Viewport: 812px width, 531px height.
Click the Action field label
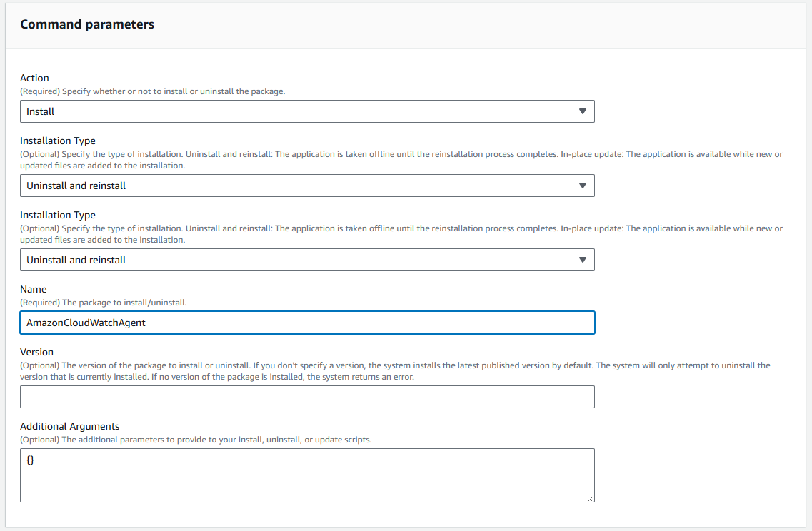pyautogui.click(x=34, y=78)
